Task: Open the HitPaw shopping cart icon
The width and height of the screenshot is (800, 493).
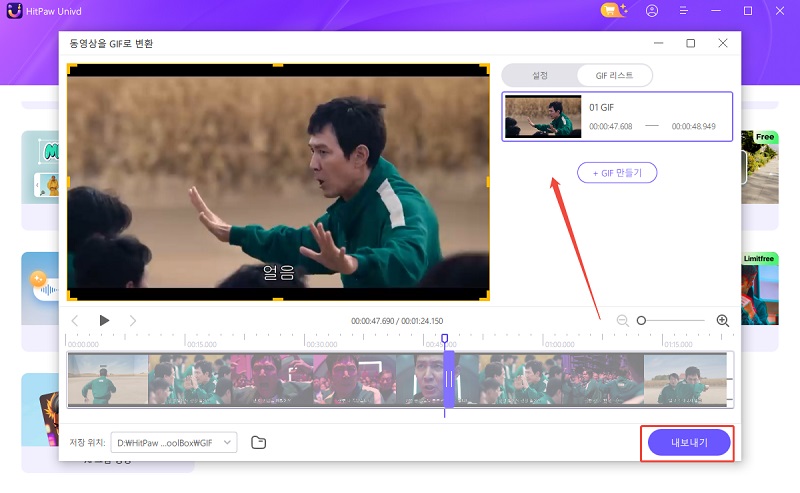Action: click(x=613, y=10)
